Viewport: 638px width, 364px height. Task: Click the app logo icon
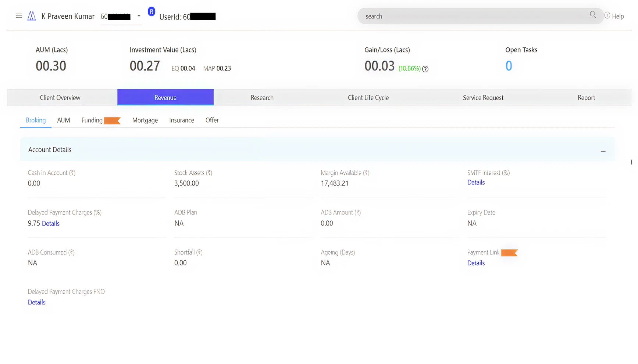coord(32,16)
